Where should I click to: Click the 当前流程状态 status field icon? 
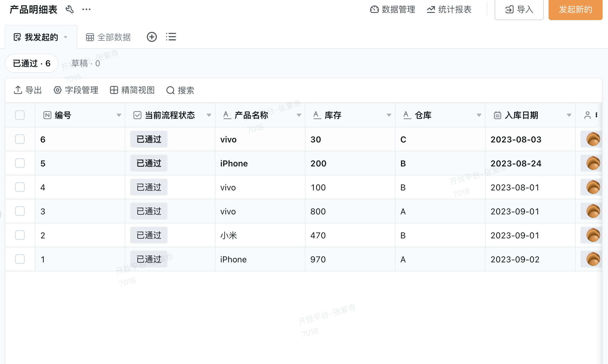tap(137, 115)
